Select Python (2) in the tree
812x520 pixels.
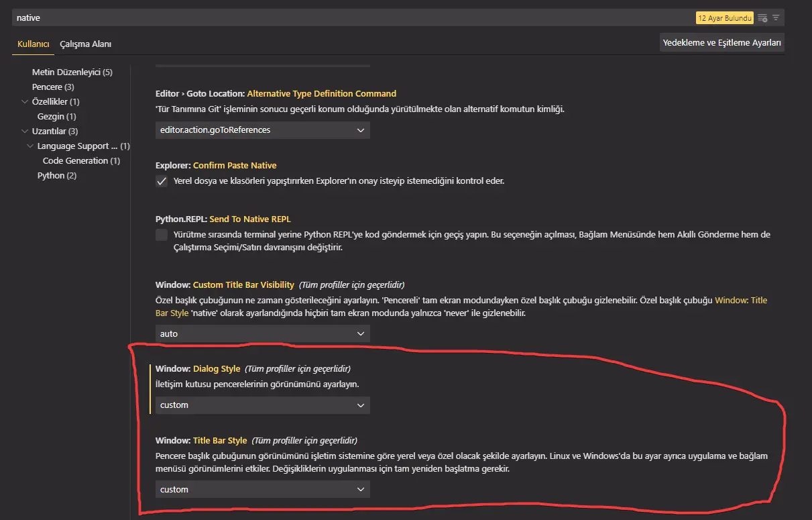coord(57,175)
